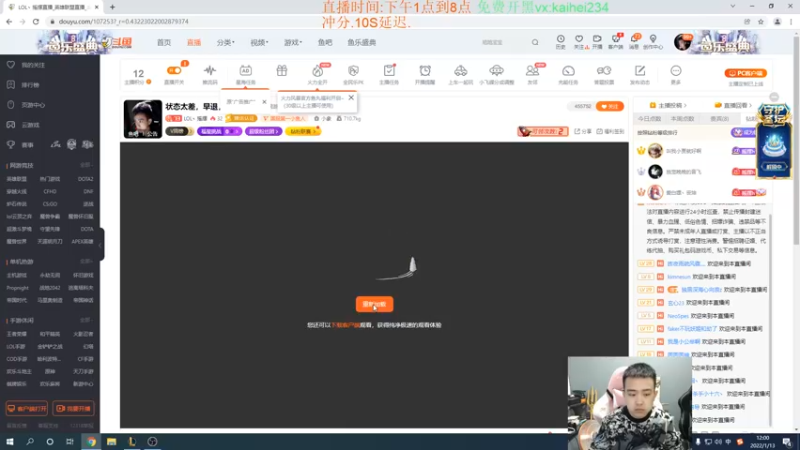Click the streamer avatar thumbnail
This screenshot has height=450, width=800.
click(x=143, y=119)
